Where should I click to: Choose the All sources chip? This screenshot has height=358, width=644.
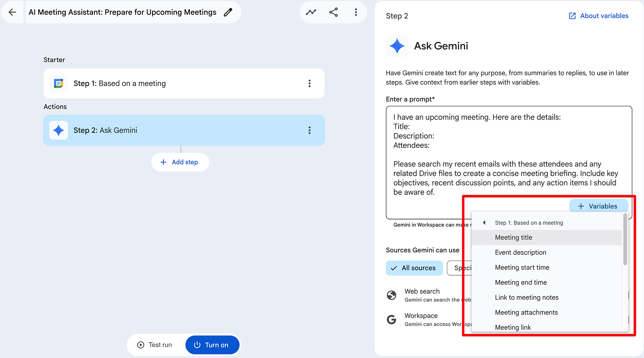coord(414,268)
